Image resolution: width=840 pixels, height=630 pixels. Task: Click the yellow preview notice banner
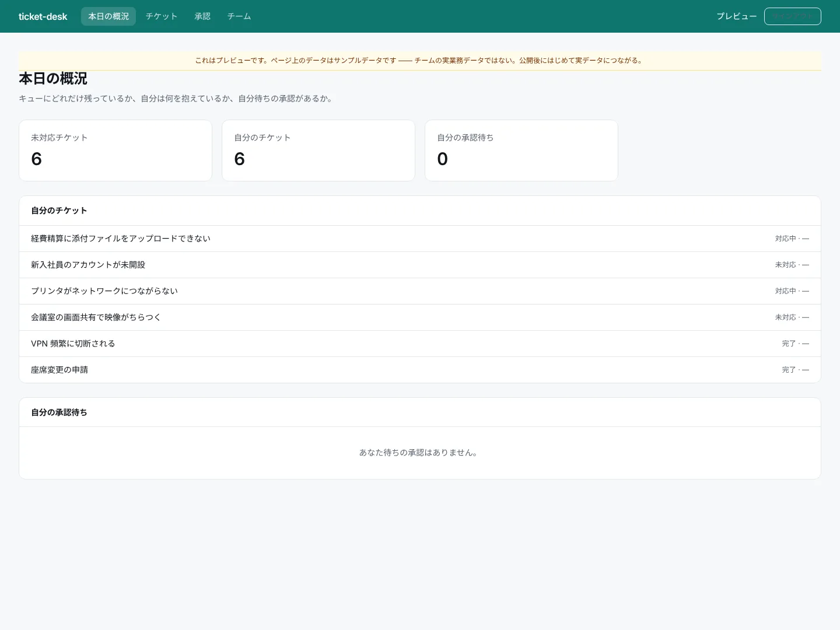[420, 61]
